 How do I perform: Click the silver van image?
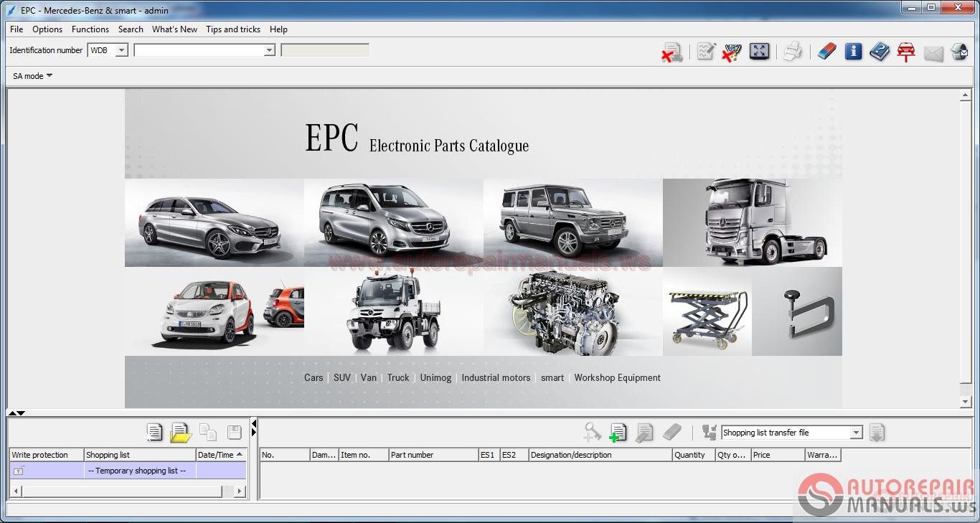point(394,223)
